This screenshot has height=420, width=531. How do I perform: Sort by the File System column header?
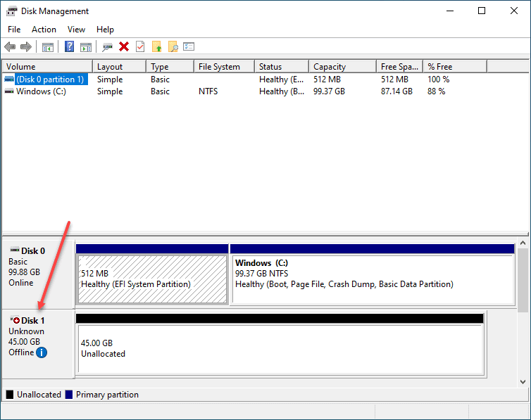point(225,67)
